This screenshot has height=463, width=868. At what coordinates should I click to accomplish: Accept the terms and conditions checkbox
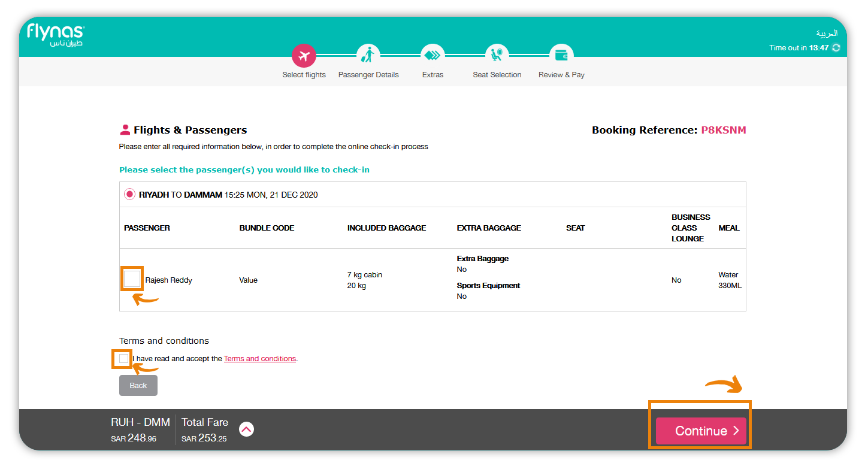tap(123, 358)
